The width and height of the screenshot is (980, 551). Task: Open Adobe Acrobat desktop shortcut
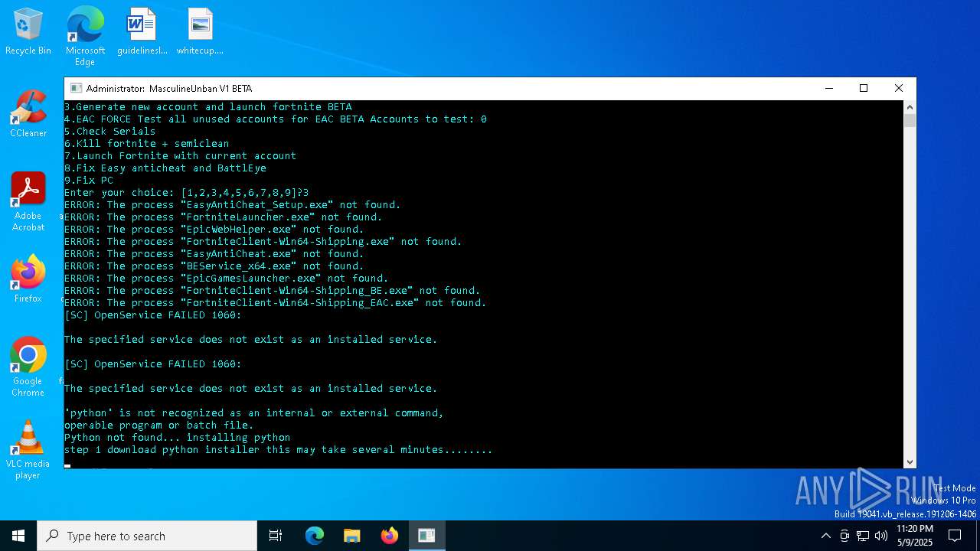click(x=28, y=202)
